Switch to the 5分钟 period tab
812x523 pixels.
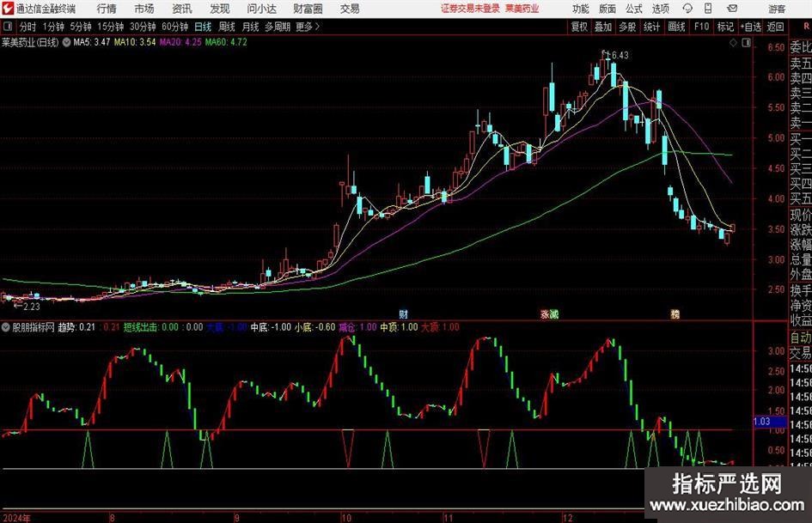point(81,27)
